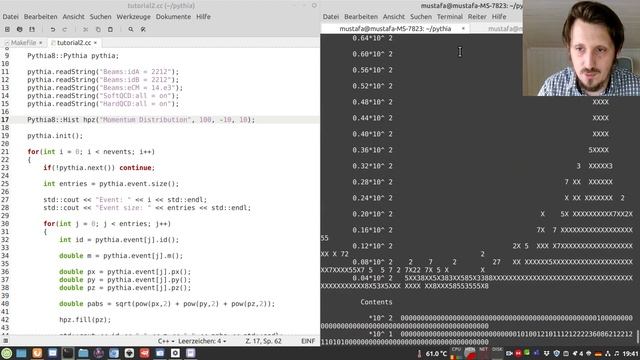Click the terminal scrollbar handle
This screenshot has height=360, width=640.
click(638, 336)
